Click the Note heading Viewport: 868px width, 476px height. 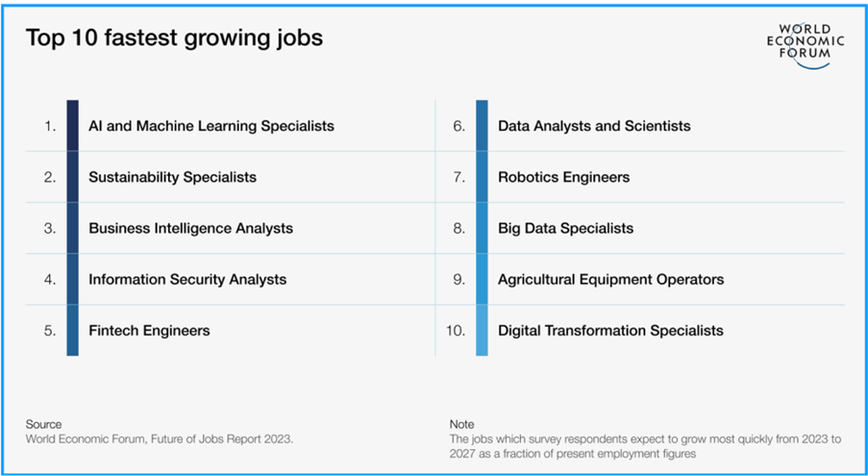(x=461, y=424)
